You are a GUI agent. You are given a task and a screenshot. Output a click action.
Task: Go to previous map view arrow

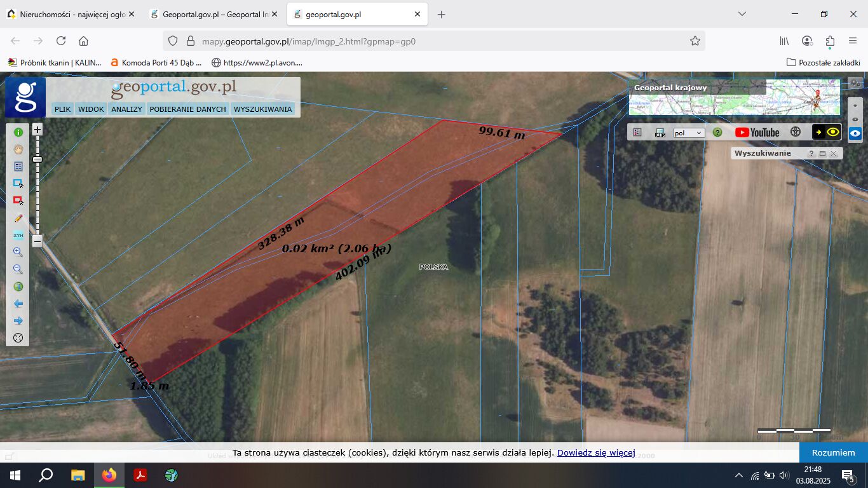pyautogui.click(x=18, y=304)
